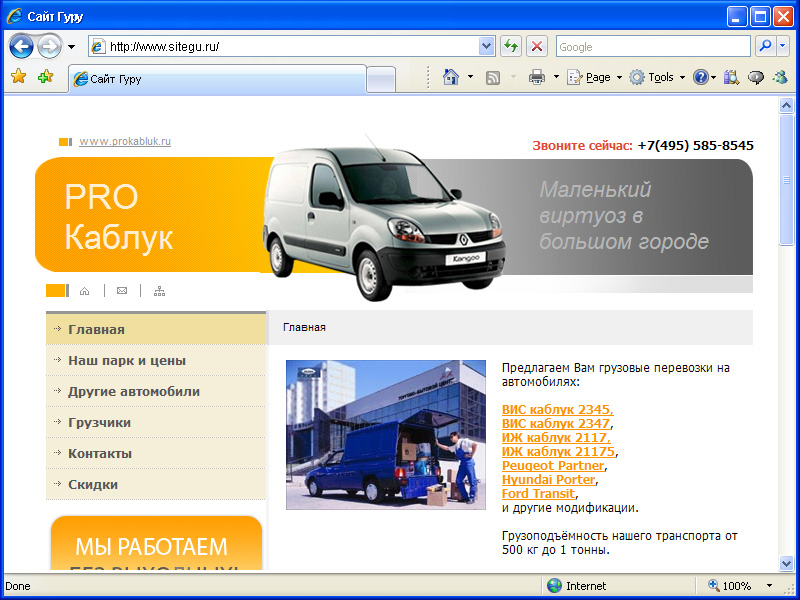The height and width of the screenshot is (600, 800).
Task: Click the Messenger icon at toolbar end
Action: pyautogui.click(x=780, y=78)
